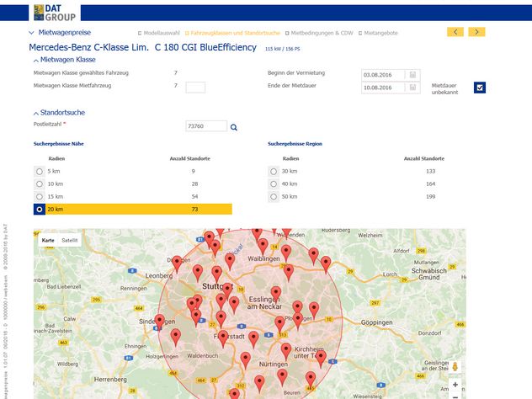The width and height of the screenshot is (532, 399).
Task: Select 10 km radius
Action: coord(40,184)
